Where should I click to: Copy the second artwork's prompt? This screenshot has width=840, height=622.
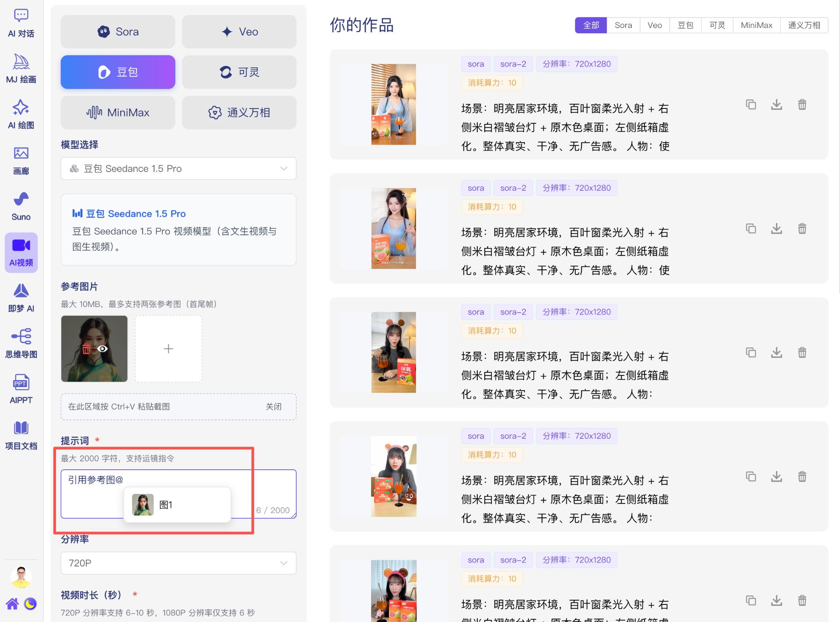click(751, 228)
